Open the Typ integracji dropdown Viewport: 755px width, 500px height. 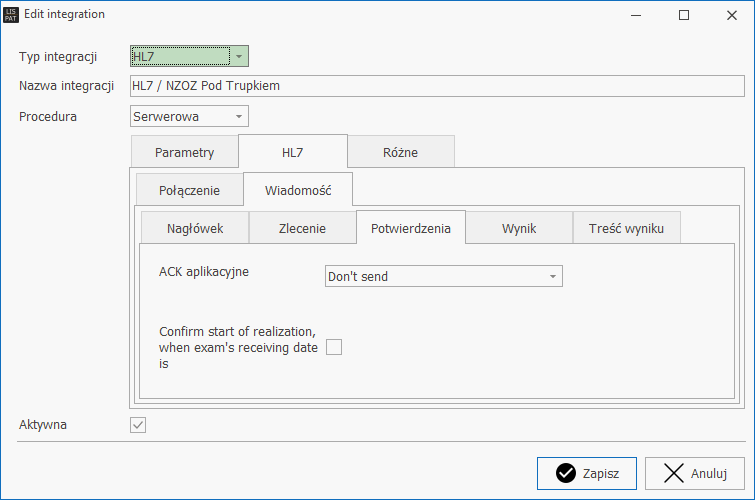pyautogui.click(x=239, y=57)
